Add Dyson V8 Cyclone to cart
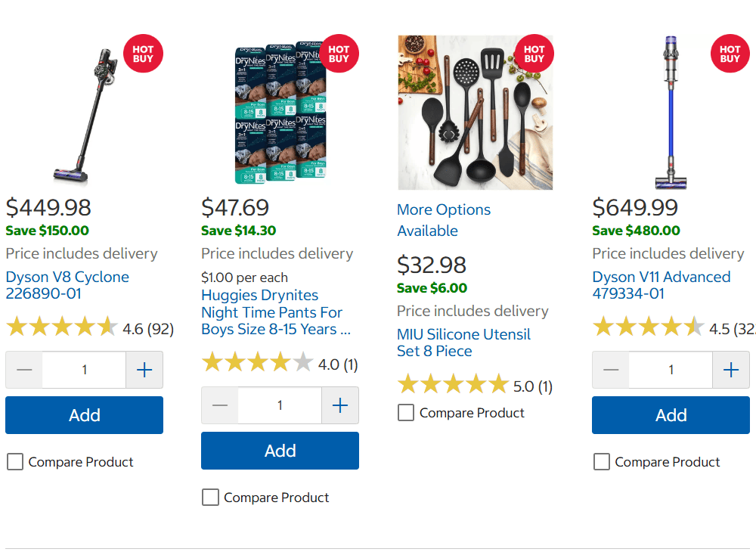The height and width of the screenshot is (552, 756). pos(84,415)
